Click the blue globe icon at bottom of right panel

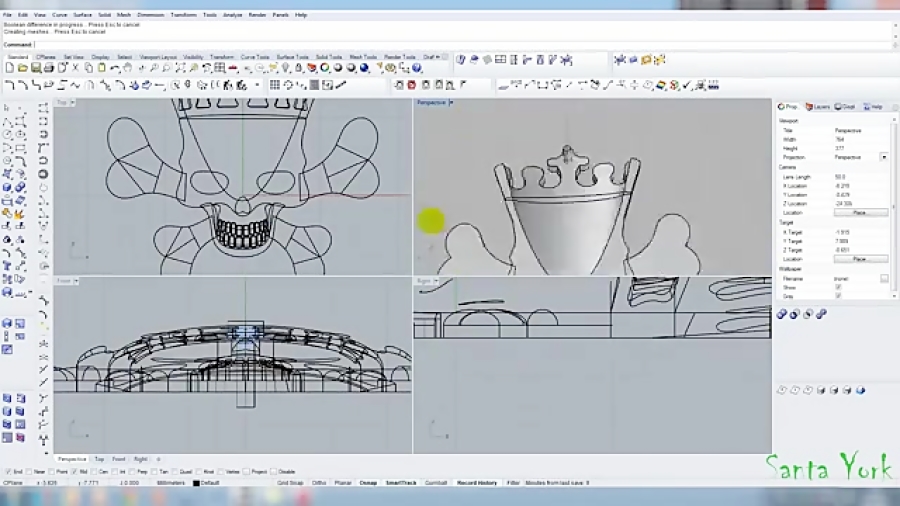pos(860,390)
